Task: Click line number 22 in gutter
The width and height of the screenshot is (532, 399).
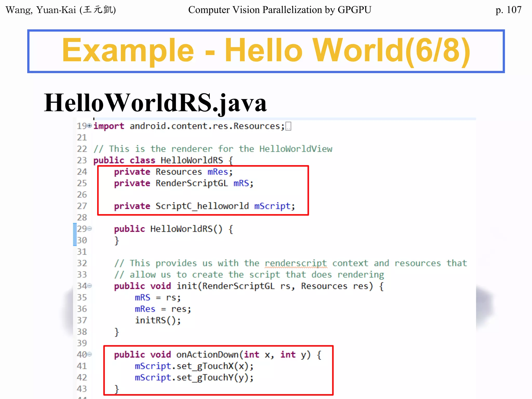Action: click(82, 149)
